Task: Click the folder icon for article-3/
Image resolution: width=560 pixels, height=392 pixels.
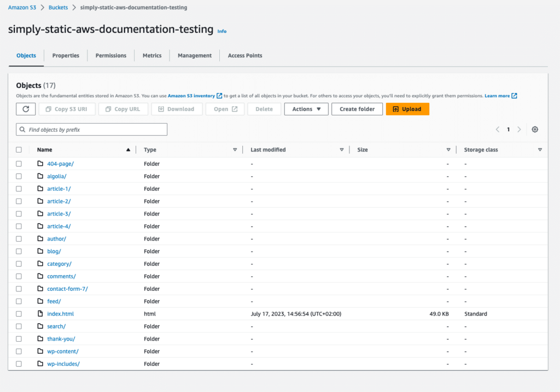Action: (x=40, y=213)
